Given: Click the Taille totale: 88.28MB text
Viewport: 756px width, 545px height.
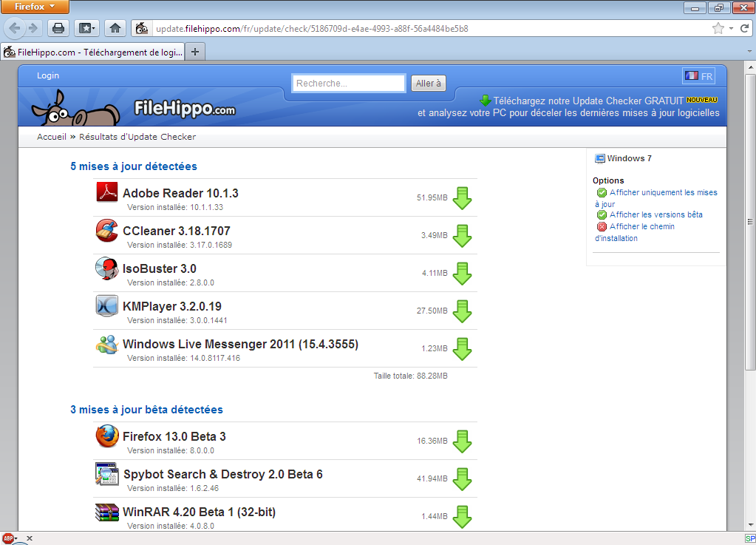Looking at the screenshot, I should [410, 376].
